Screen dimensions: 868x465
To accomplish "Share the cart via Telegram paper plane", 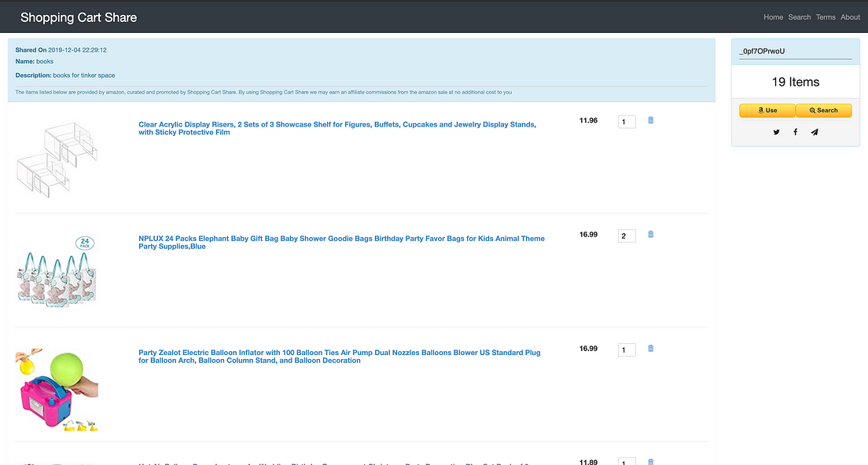I will [x=815, y=132].
